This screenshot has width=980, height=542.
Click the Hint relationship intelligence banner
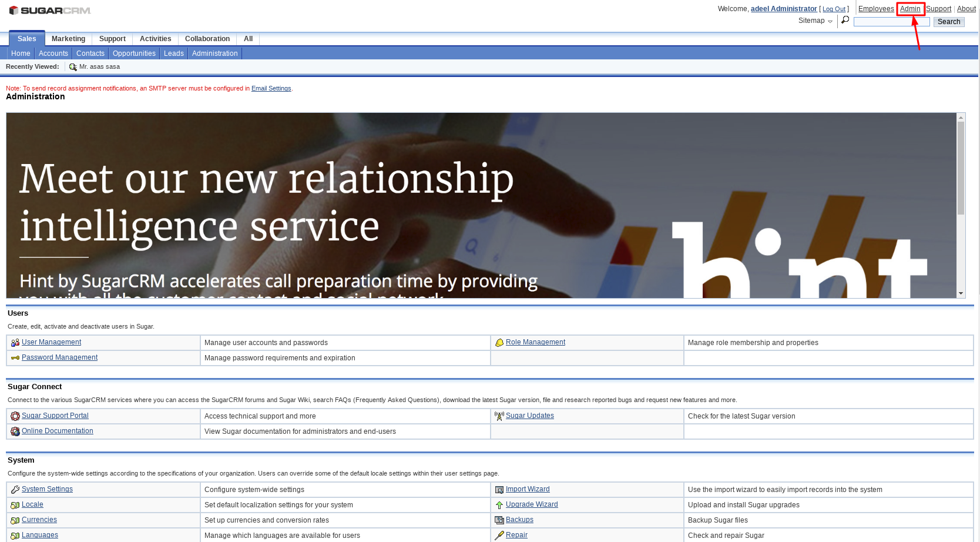click(x=482, y=206)
